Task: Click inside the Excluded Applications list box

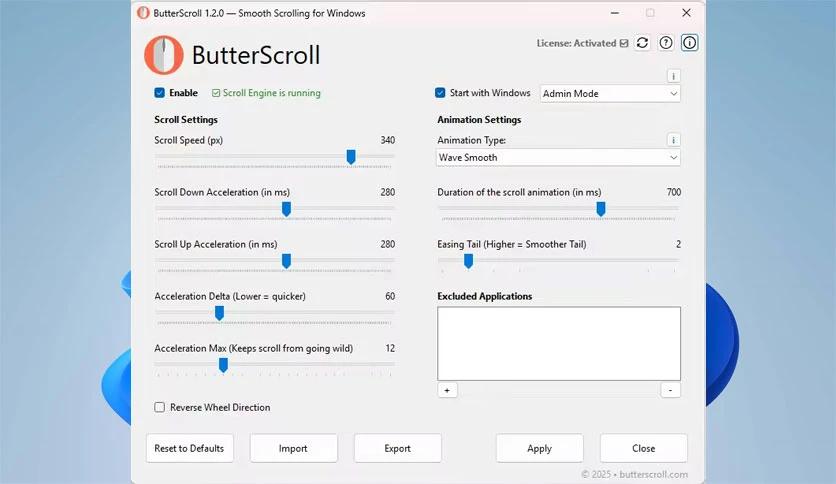Action: coord(559,343)
